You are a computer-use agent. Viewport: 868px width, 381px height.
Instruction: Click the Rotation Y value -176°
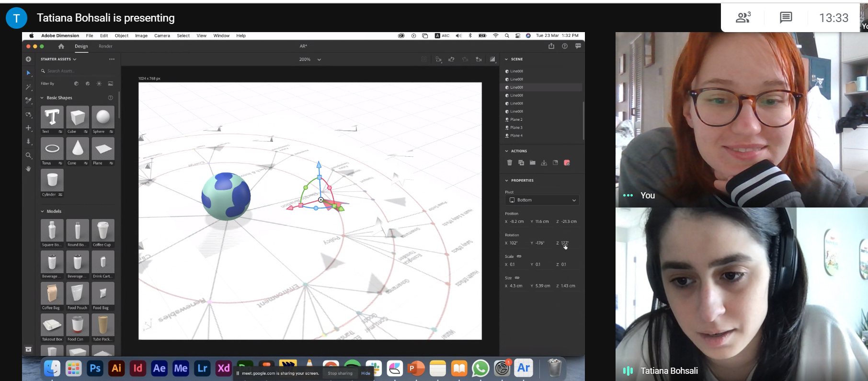tap(540, 243)
